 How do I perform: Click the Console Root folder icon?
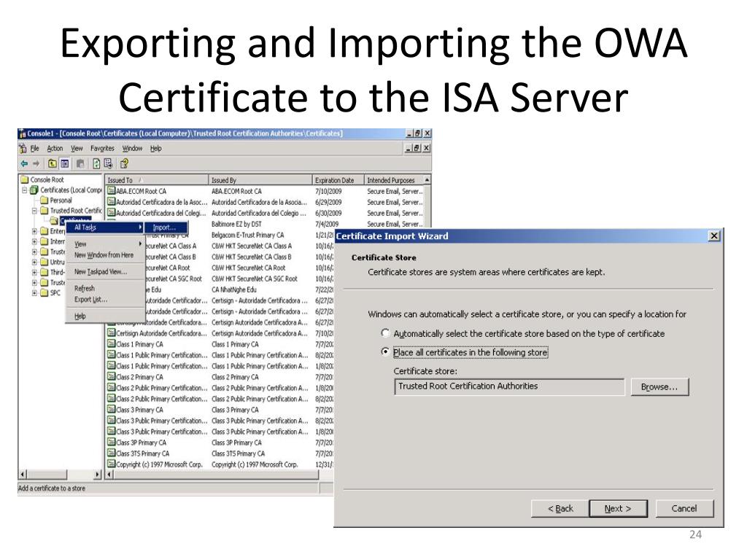point(24,179)
